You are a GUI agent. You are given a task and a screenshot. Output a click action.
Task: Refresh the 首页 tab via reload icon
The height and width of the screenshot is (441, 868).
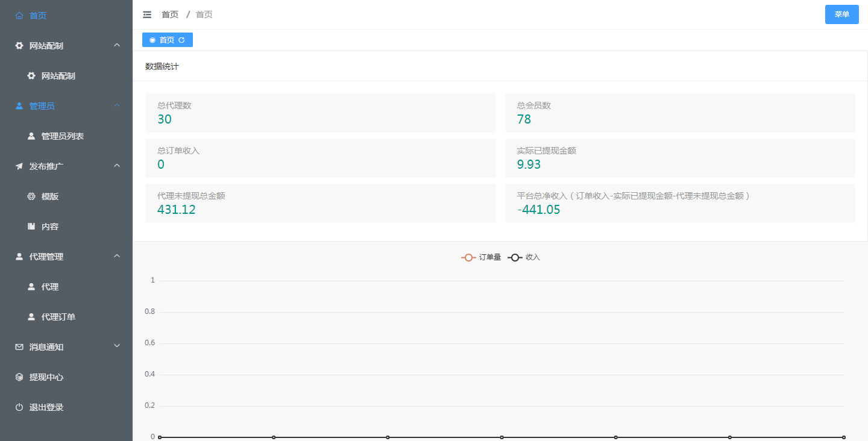181,40
